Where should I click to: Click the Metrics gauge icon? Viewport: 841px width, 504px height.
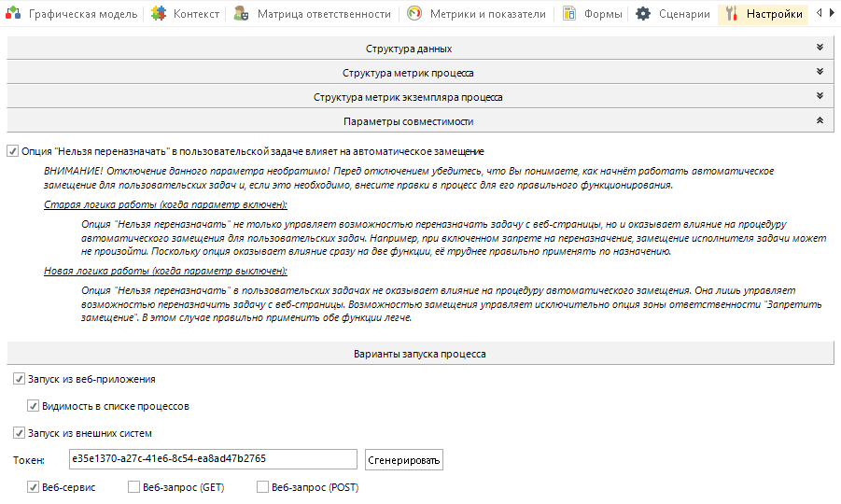click(x=413, y=14)
